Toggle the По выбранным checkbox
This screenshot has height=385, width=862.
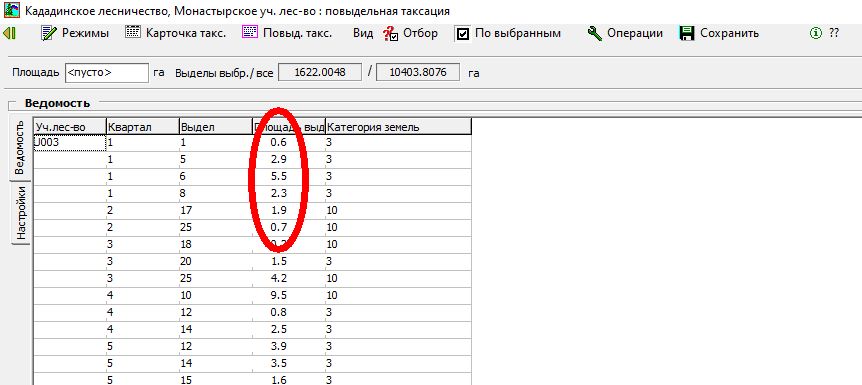point(463,34)
